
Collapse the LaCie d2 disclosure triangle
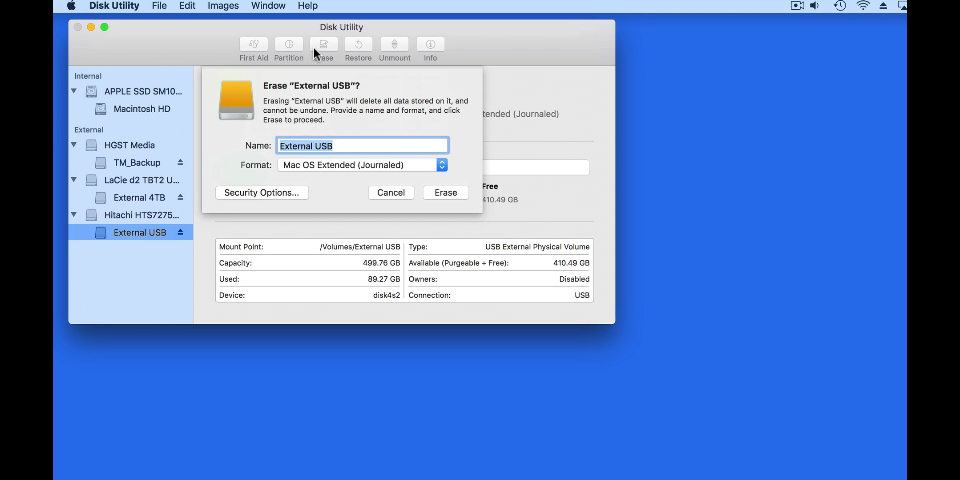[74, 180]
